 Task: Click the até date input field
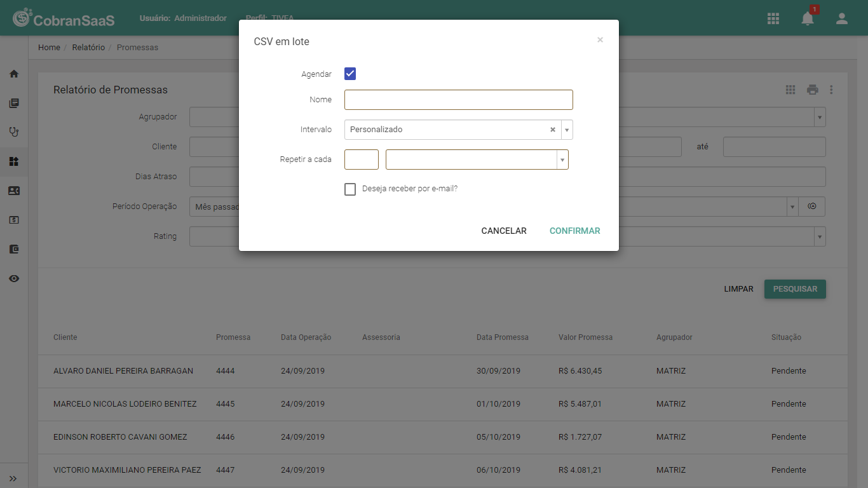pos(775,147)
